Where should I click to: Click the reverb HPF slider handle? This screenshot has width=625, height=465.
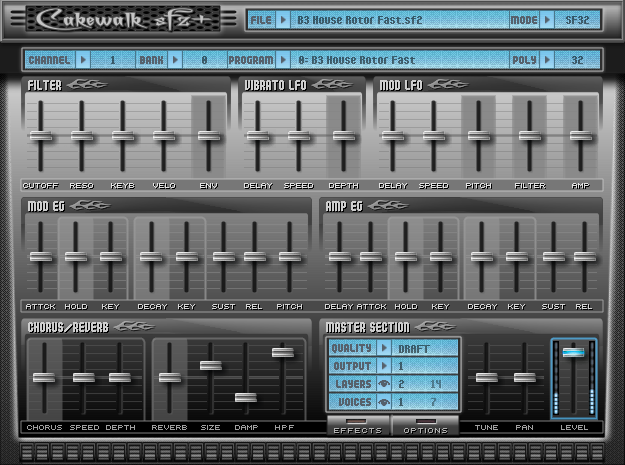(x=283, y=352)
